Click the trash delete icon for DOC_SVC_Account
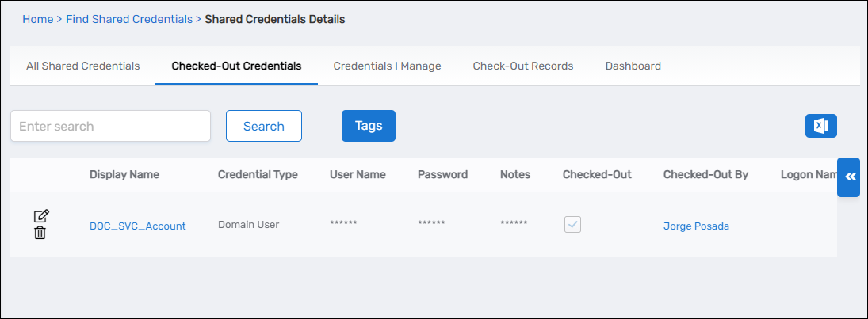 click(40, 233)
